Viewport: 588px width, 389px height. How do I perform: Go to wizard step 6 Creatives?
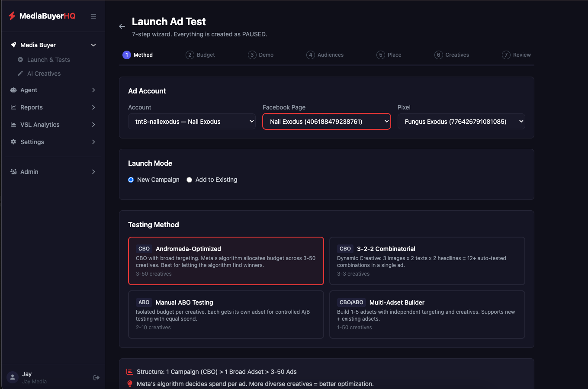pos(452,55)
